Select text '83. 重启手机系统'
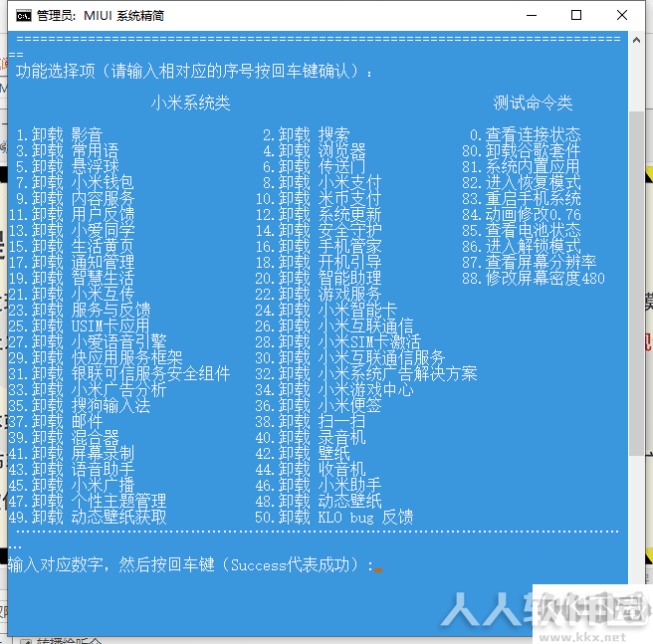The height and width of the screenshot is (644, 653). point(521,199)
